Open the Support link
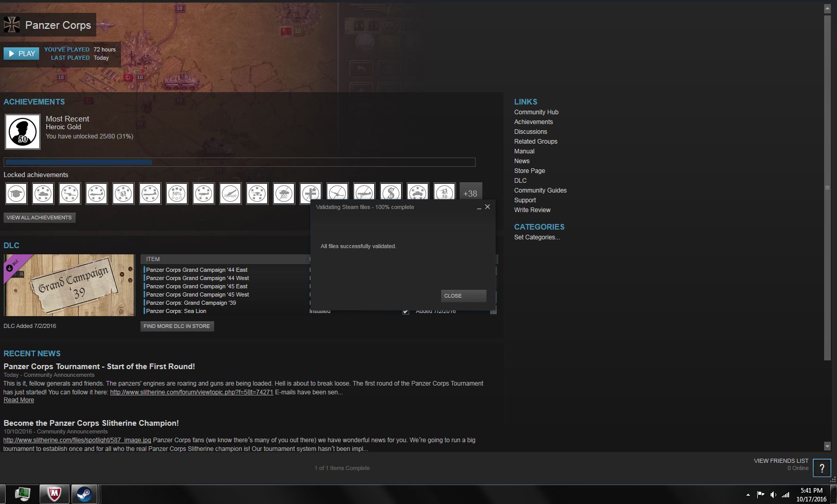837x504 pixels. coord(525,200)
